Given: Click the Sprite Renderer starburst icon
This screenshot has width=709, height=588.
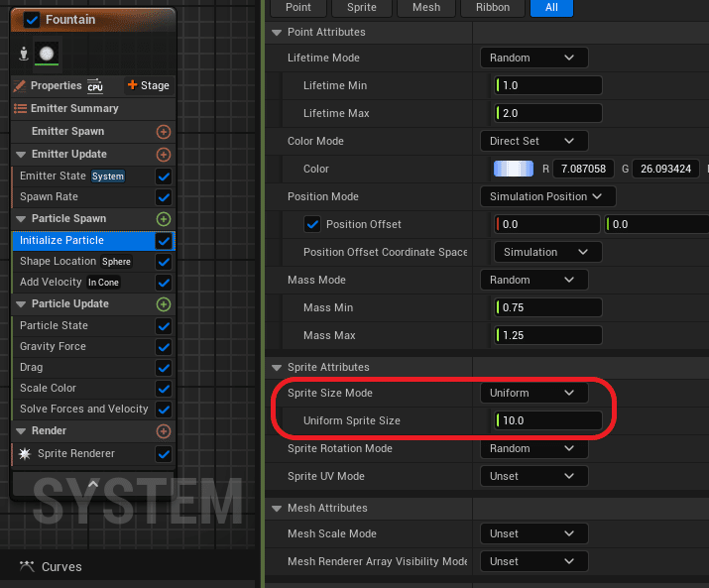Looking at the screenshot, I should click(x=25, y=454).
